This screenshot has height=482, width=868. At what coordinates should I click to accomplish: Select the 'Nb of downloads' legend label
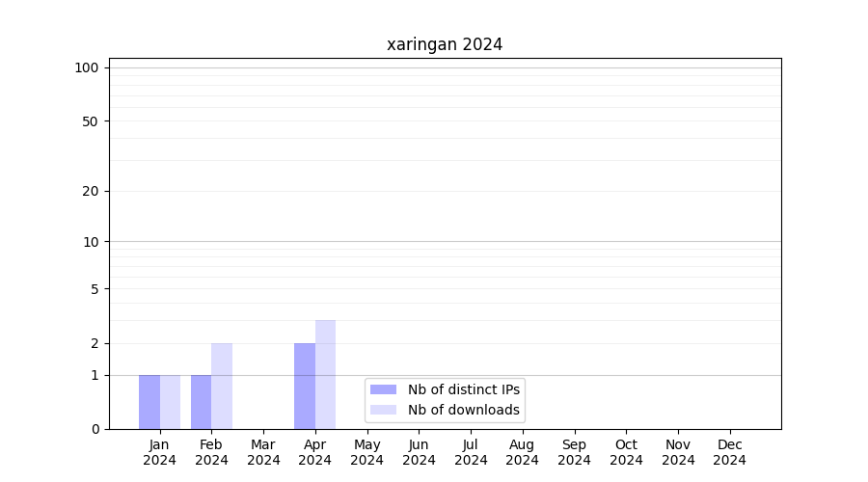(x=463, y=410)
